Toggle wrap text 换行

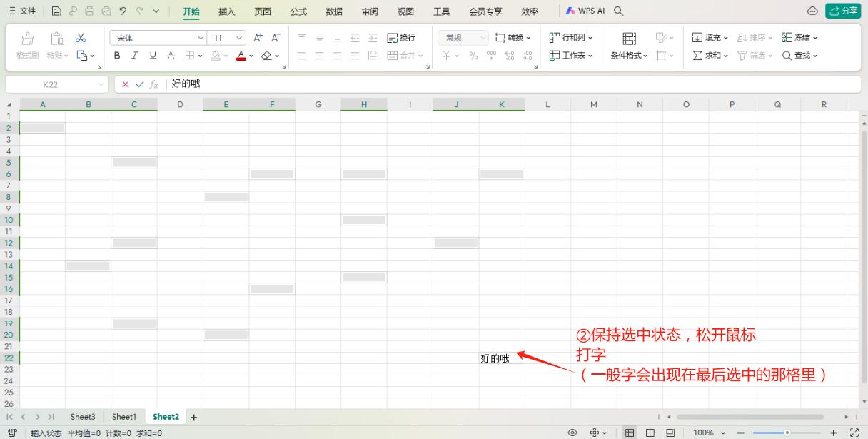point(401,38)
